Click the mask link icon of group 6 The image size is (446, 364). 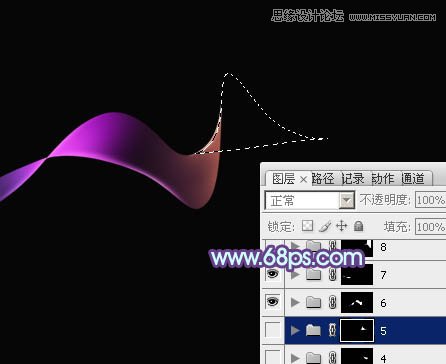[x=332, y=302]
